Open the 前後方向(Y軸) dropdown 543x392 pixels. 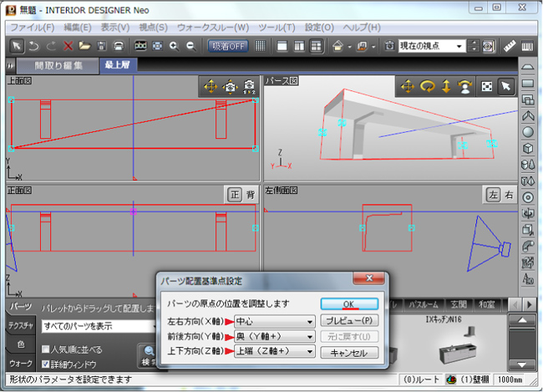274,336
